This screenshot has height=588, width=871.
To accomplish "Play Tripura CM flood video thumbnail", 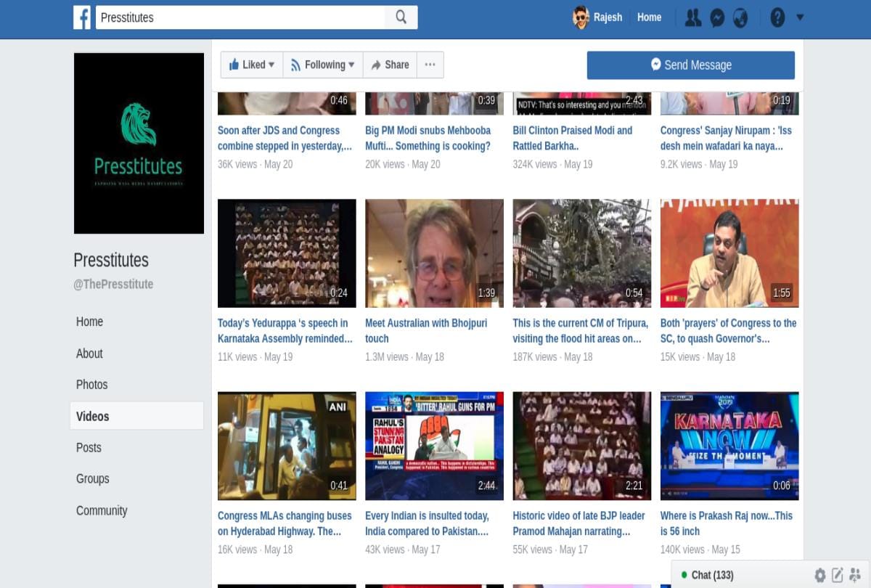I will tap(582, 253).
